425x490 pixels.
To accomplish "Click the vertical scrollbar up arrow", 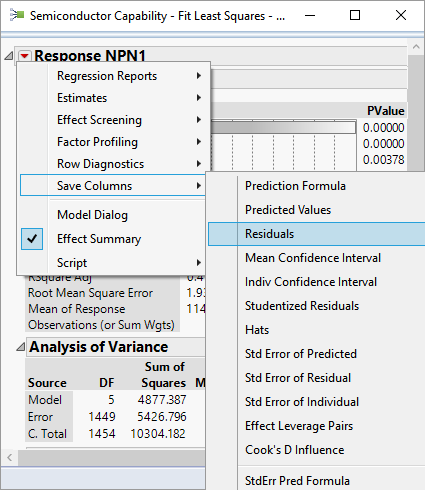I will coord(416,47).
